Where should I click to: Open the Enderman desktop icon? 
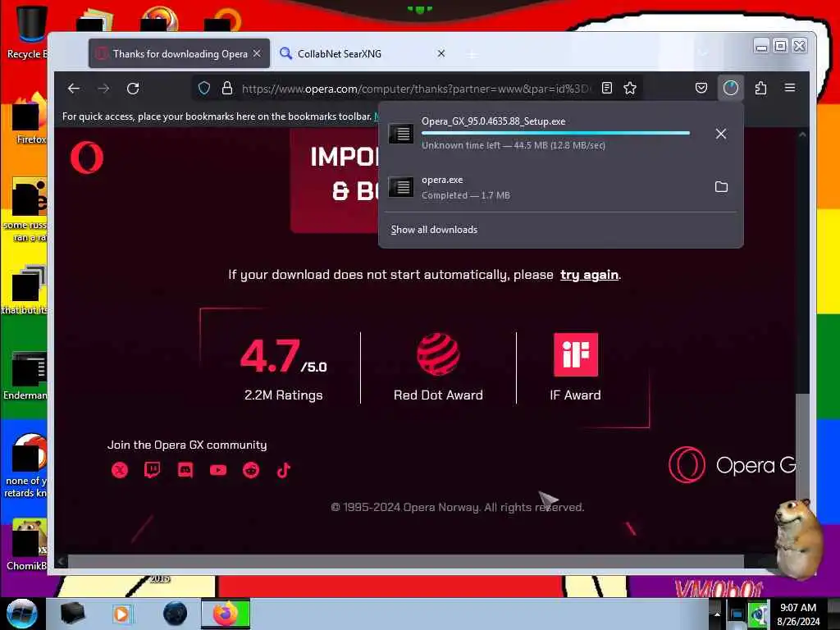[25, 376]
